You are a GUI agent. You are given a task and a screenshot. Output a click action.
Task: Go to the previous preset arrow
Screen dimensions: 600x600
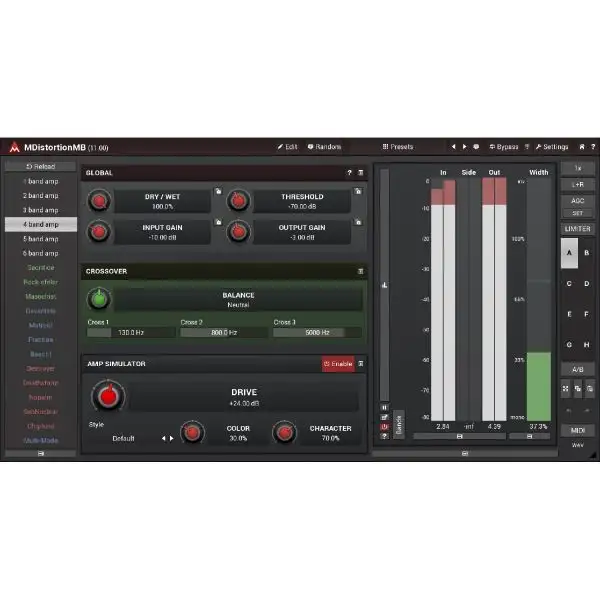tap(452, 146)
